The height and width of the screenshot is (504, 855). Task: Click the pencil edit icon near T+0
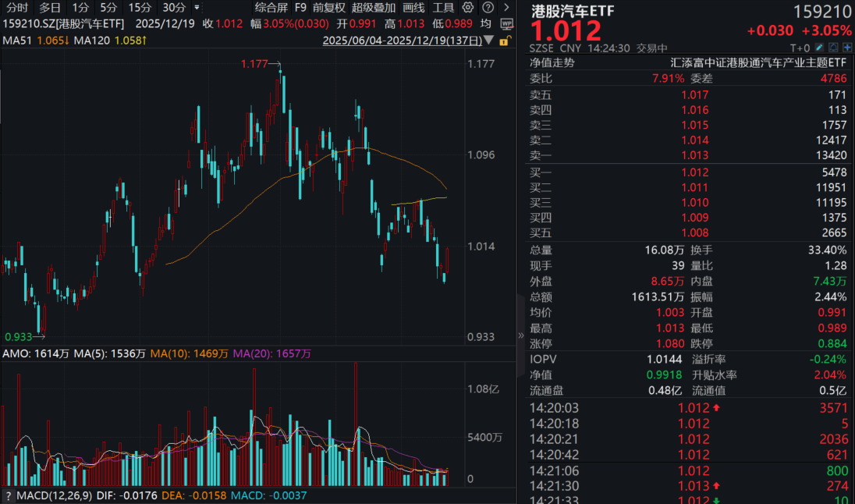[818, 47]
